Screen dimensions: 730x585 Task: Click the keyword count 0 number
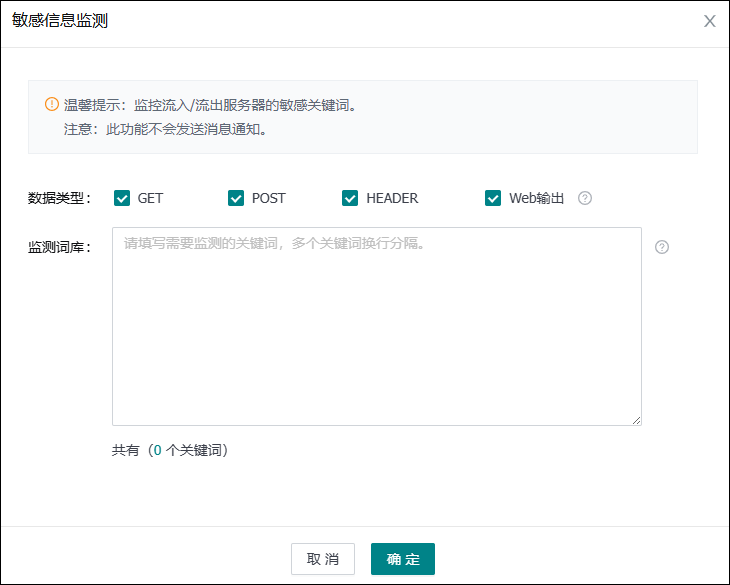(x=157, y=451)
